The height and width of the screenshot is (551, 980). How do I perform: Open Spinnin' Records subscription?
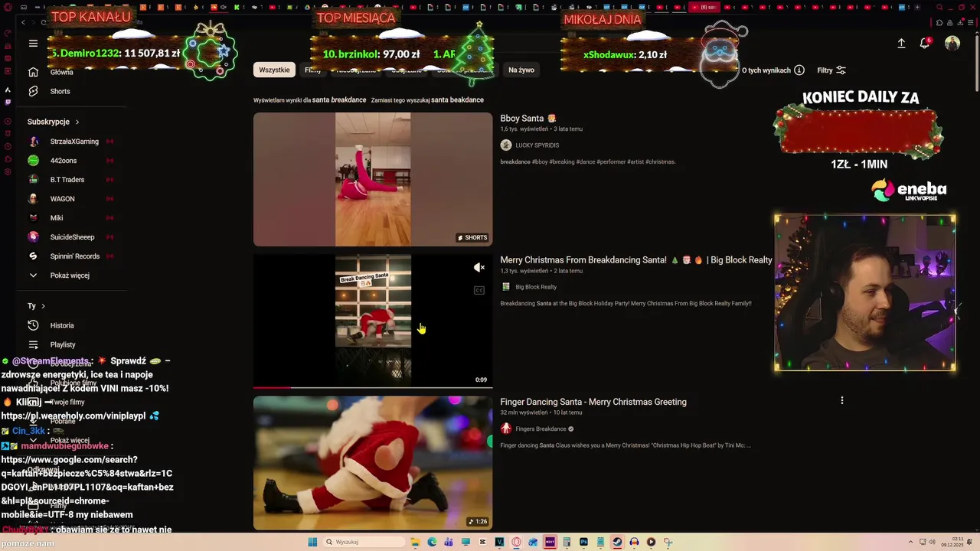[75, 256]
